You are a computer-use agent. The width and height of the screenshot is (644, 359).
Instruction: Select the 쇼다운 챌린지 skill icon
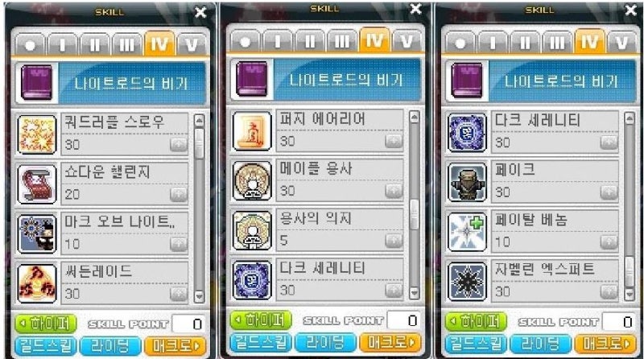(37, 184)
